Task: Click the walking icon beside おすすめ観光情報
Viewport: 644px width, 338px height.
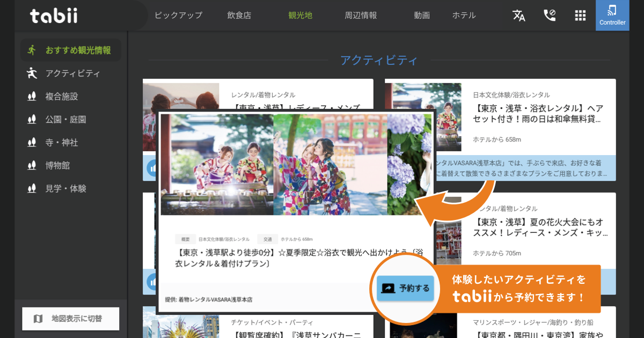Action: (32, 50)
